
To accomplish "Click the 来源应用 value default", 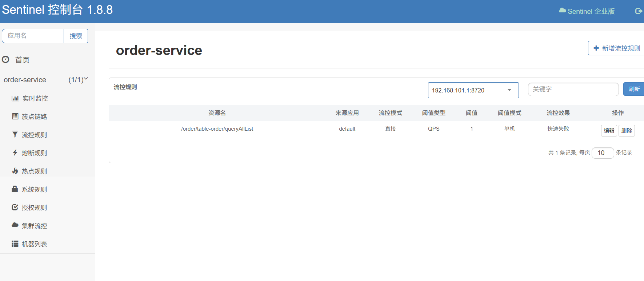I will [x=347, y=129].
